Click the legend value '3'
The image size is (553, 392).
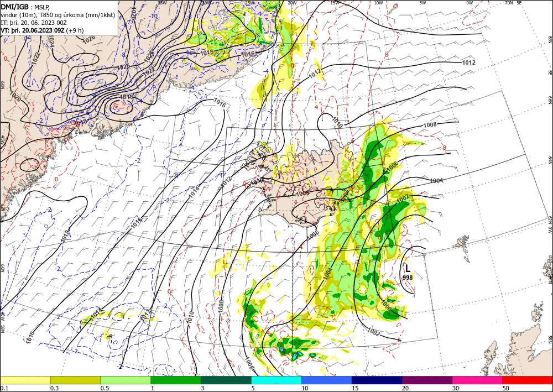(x=203, y=388)
